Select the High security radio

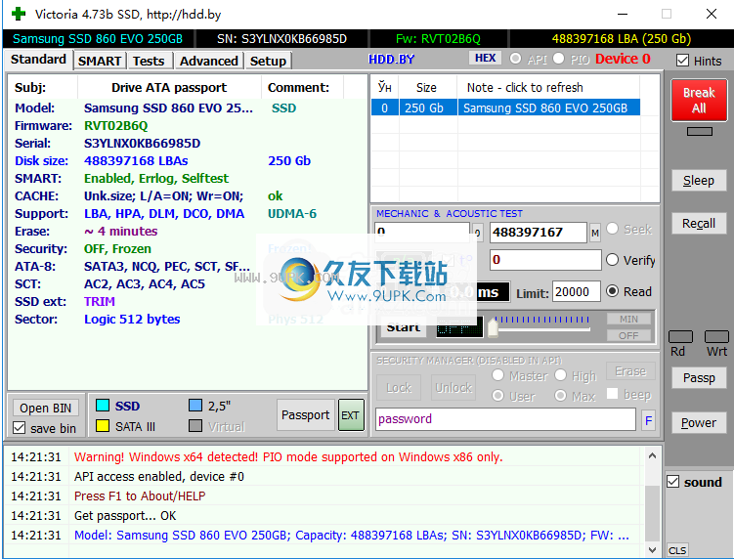coord(560,375)
